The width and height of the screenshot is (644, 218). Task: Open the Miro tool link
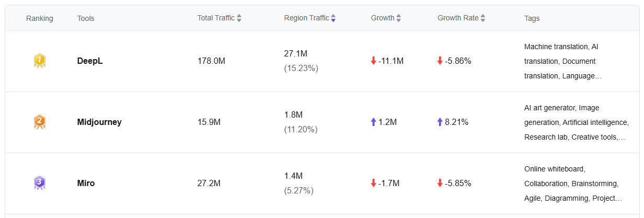tap(86, 183)
